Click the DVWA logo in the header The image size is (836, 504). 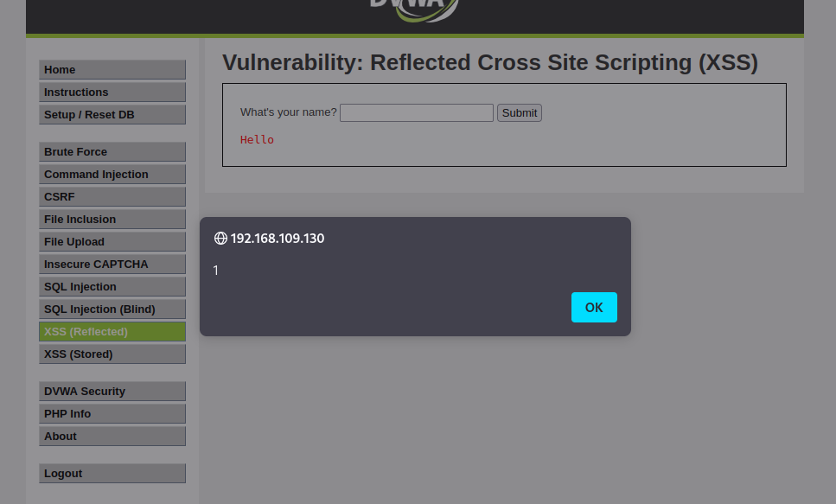(x=414, y=10)
